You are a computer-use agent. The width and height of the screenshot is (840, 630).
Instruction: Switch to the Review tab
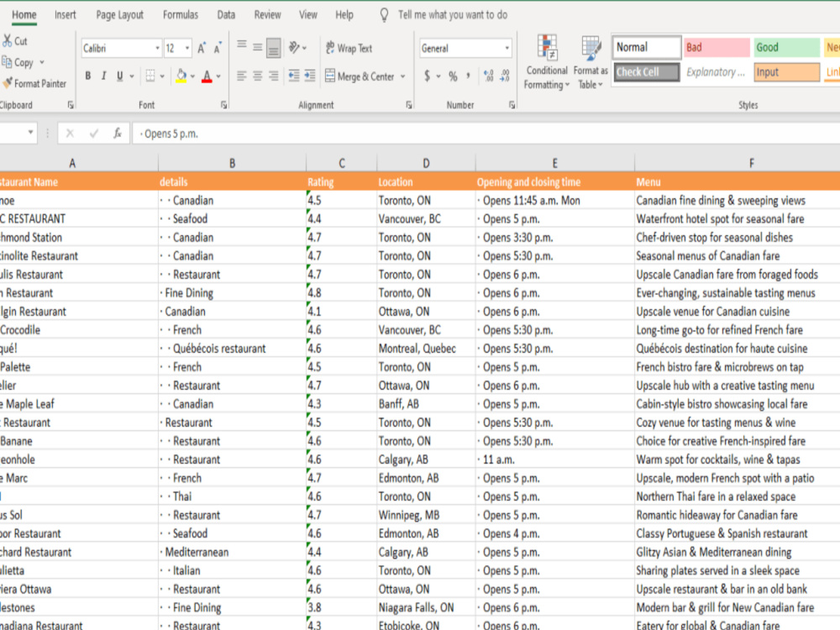[267, 15]
